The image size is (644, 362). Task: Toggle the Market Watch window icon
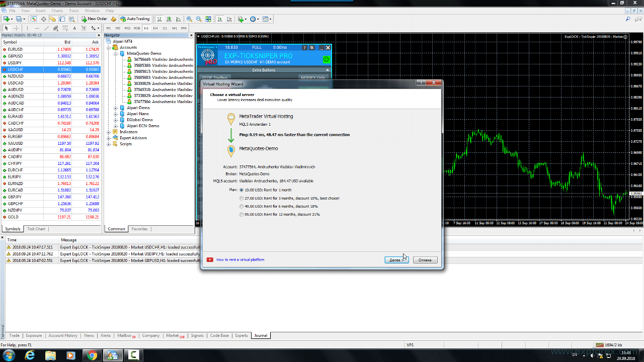point(34,19)
